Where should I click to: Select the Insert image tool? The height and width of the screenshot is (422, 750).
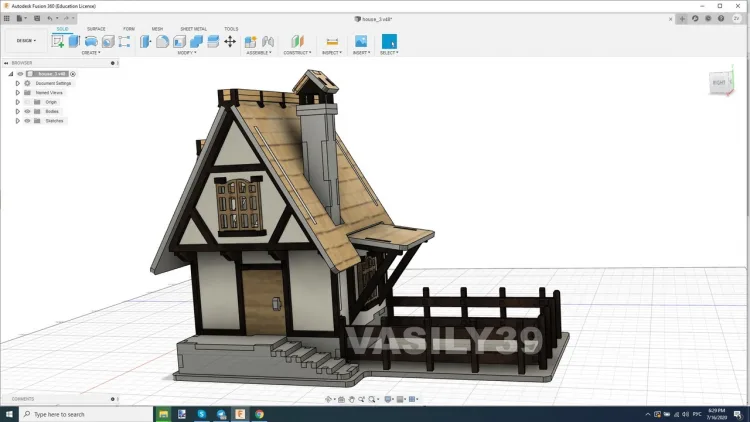(x=361, y=42)
